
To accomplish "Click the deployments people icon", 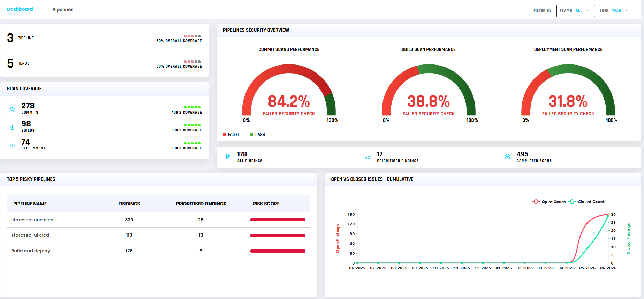I will [12, 146].
